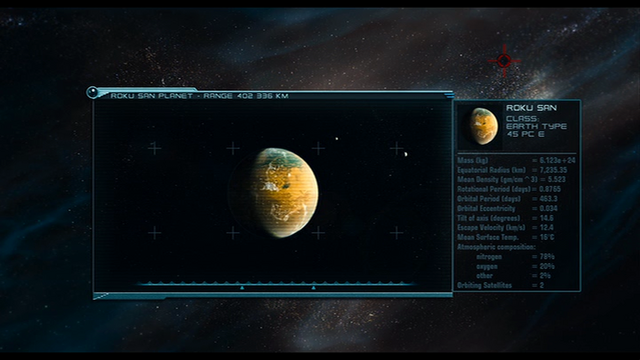640x360 pixels.
Task: Click the left-hand triangle marker on the bottom scale
Action: 242,288
